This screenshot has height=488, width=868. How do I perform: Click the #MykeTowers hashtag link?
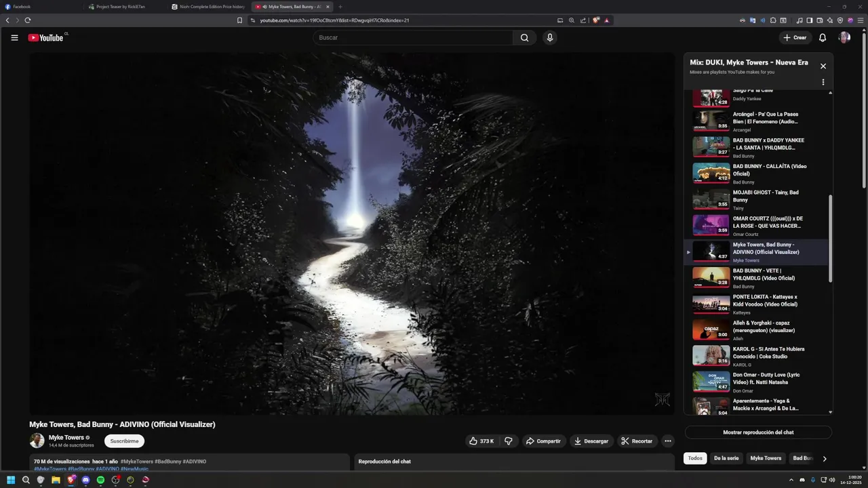tap(137, 462)
